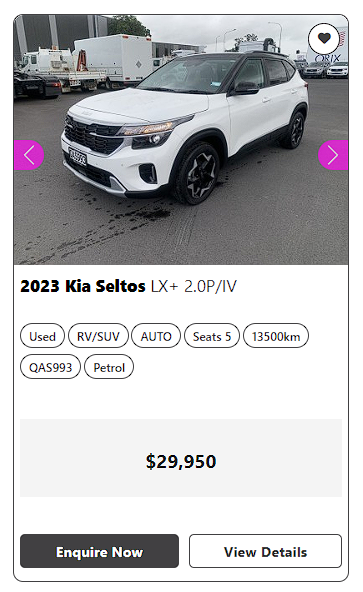The width and height of the screenshot is (363, 592).
Task: Advance to next photo with right arrow
Action: (x=333, y=155)
